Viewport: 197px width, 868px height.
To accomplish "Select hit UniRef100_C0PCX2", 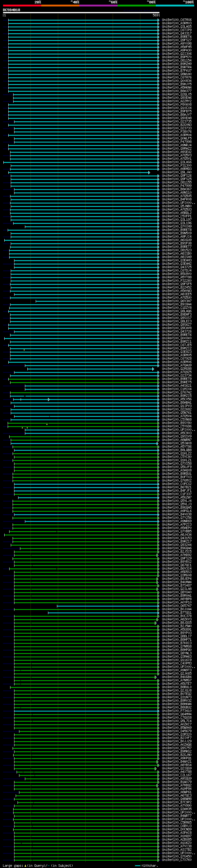I will (177, 484).
